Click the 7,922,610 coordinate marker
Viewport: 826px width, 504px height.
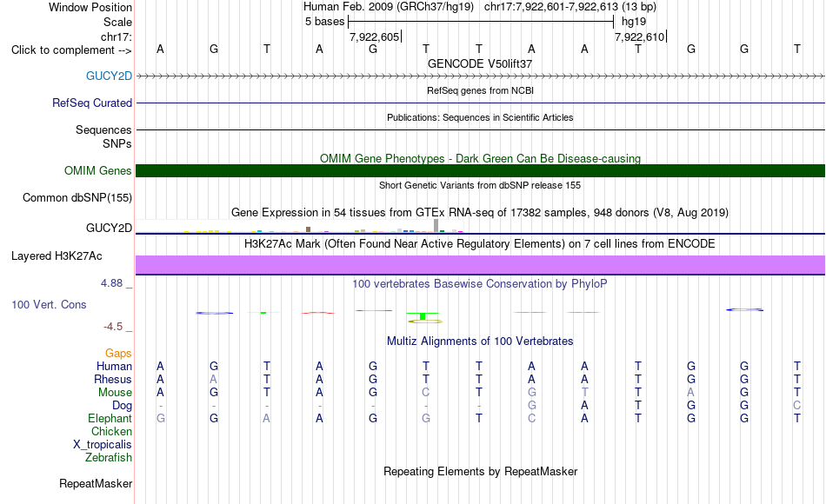point(640,36)
